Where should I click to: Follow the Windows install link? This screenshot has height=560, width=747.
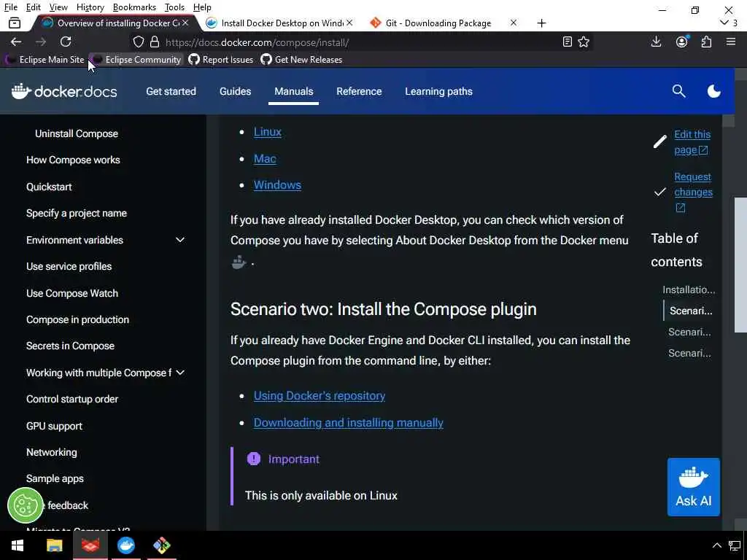(x=277, y=184)
